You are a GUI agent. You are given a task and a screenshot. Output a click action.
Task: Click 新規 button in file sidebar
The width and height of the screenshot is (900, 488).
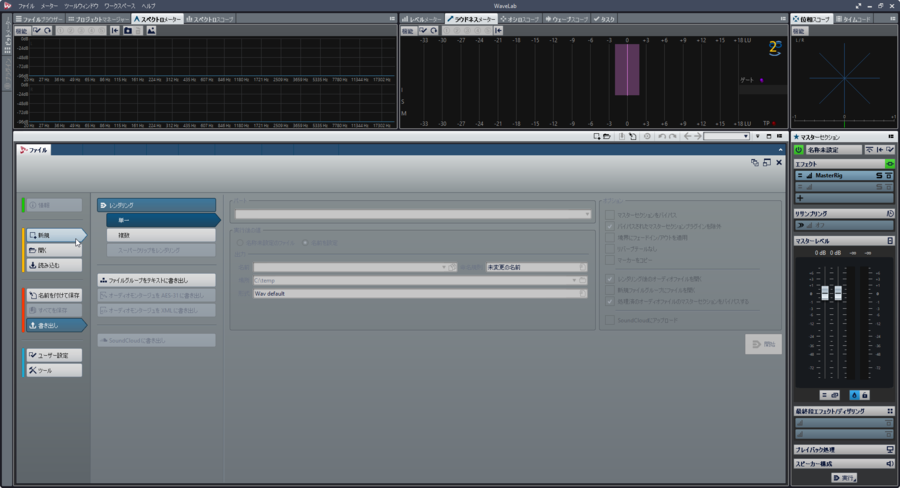pos(55,235)
